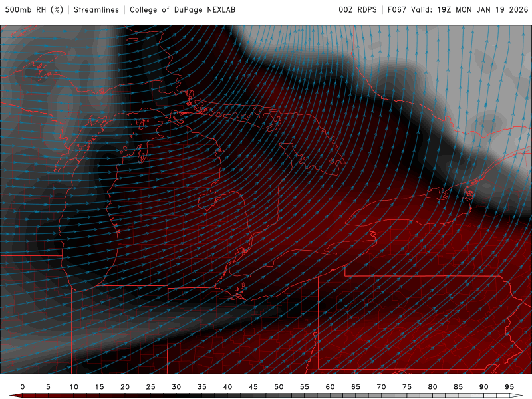Click the dark red low-end colorbar segment

28,396
